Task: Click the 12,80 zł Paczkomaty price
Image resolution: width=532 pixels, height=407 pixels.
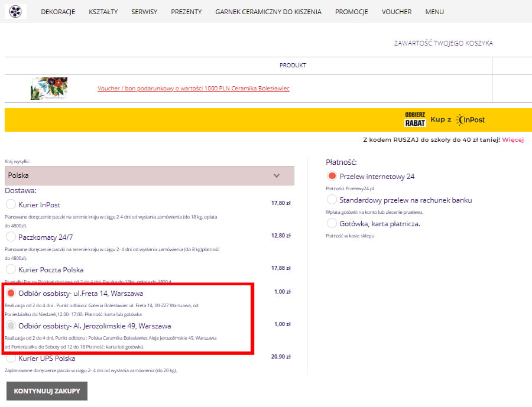Action: coord(281,236)
